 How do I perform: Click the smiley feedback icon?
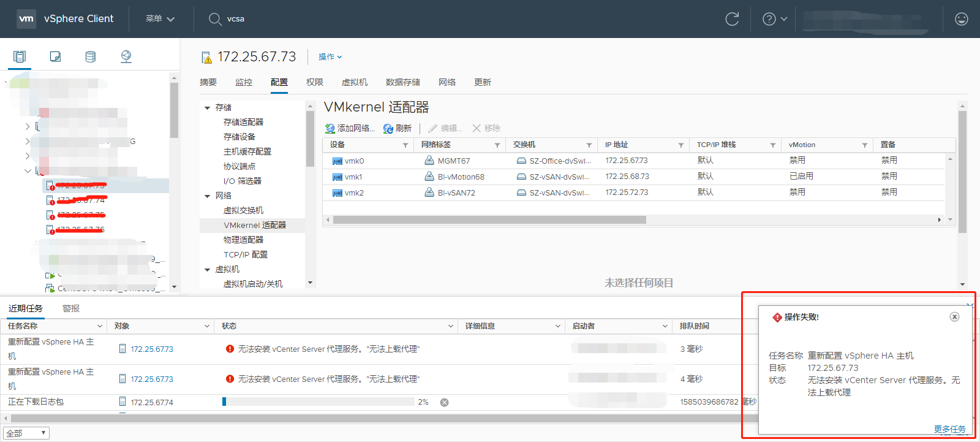(962, 19)
